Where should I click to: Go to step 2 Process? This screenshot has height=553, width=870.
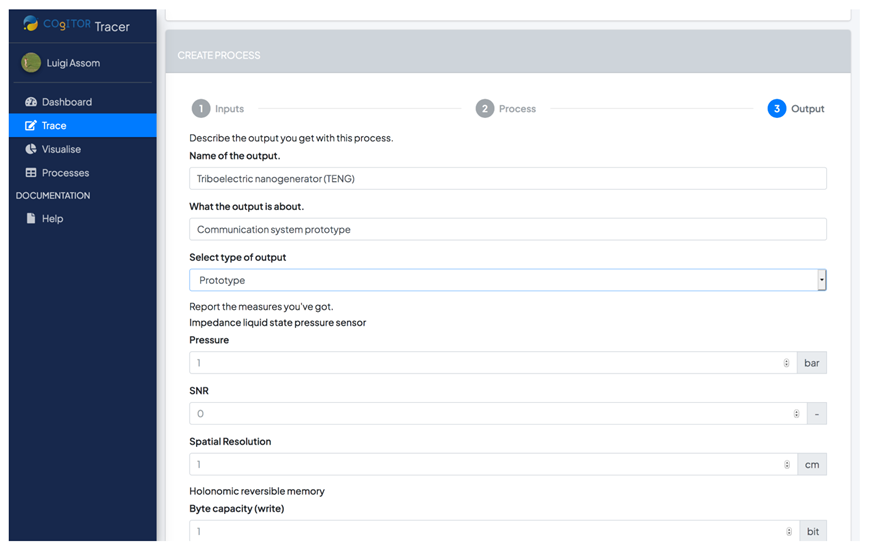(x=505, y=109)
